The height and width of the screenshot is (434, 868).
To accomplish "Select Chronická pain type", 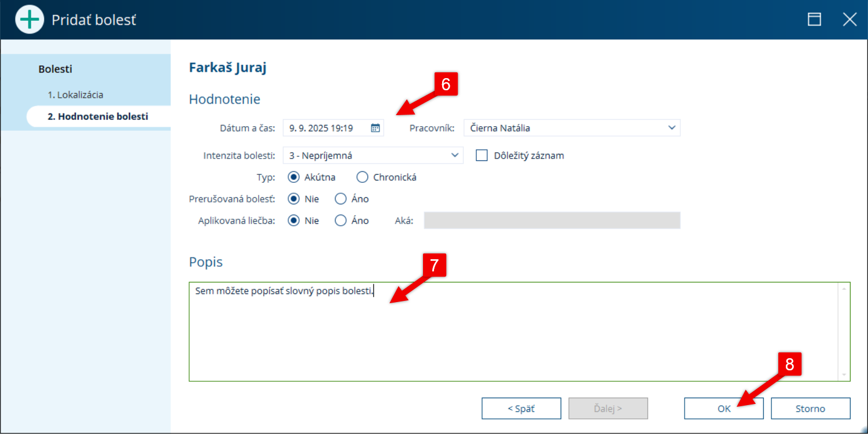I will (362, 177).
